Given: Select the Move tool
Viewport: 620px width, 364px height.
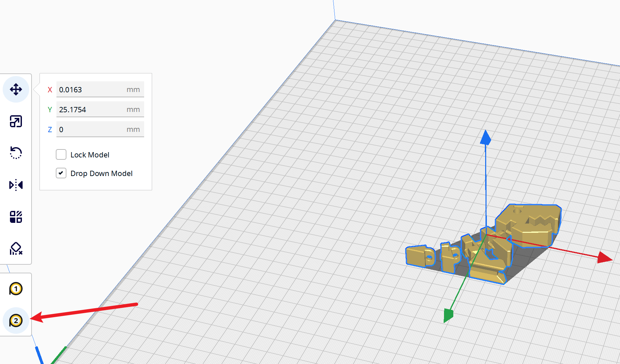Looking at the screenshot, I should 16,89.
